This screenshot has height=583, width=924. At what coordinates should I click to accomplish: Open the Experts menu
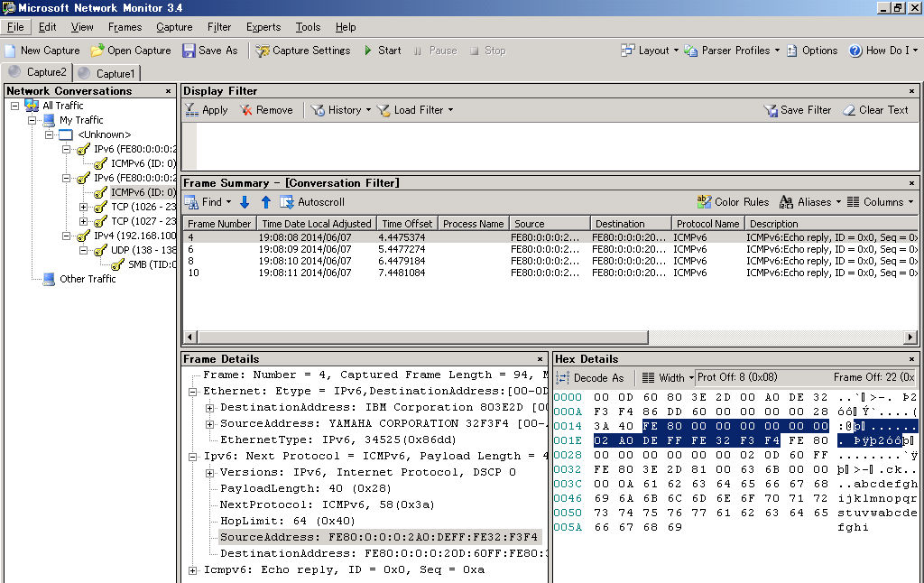coord(263,27)
